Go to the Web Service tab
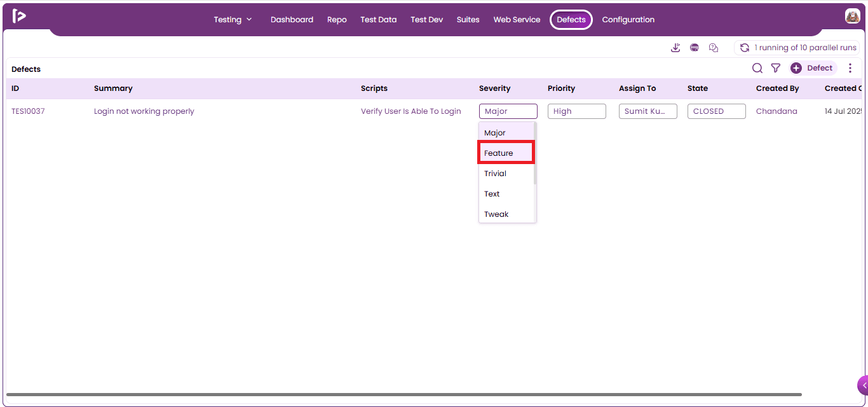This screenshot has width=868, height=407. pyautogui.click(x=517, y=20)
